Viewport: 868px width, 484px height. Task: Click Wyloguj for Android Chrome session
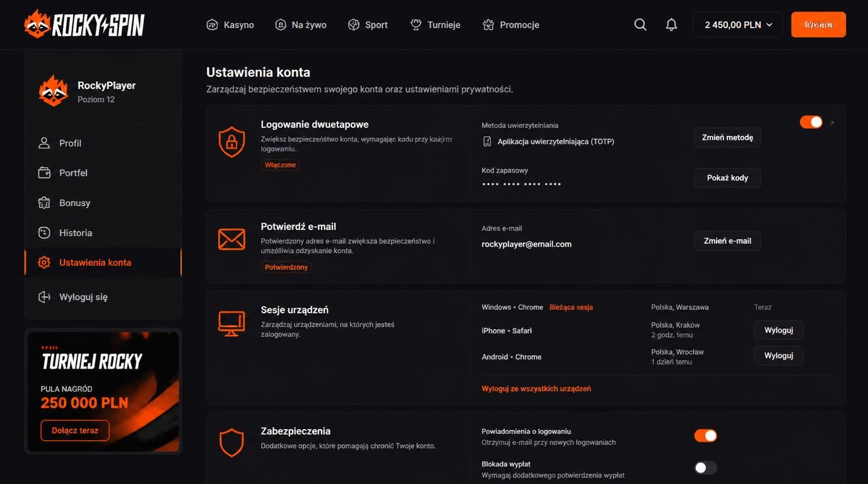click(x=778, y=355)
